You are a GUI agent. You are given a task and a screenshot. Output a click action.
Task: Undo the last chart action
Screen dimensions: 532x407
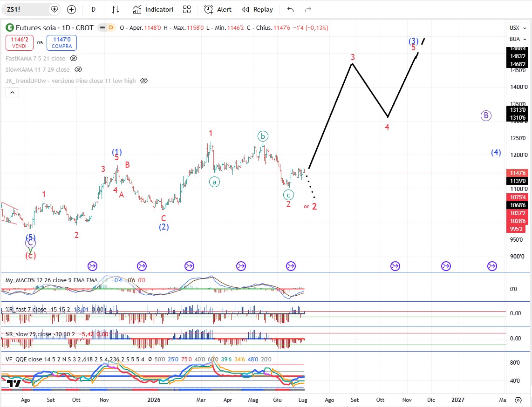[290, 9]
